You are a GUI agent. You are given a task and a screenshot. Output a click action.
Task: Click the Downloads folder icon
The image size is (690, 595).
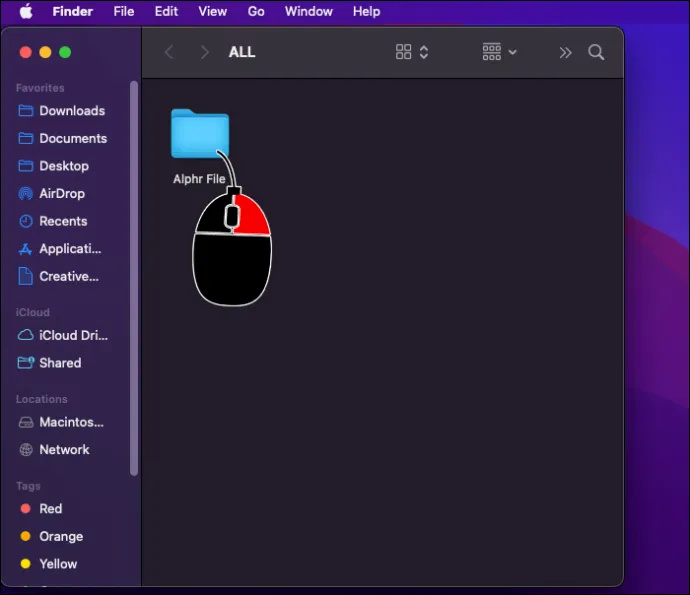point(26,110)
